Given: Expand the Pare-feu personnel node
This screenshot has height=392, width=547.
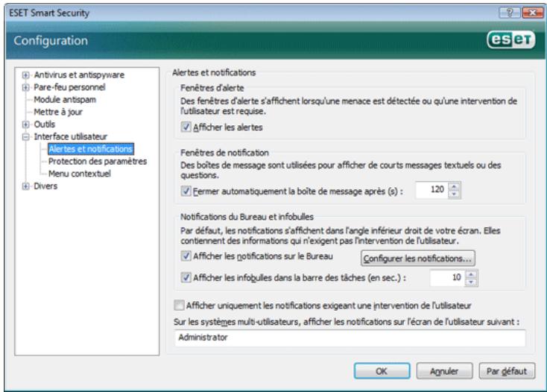Looking at the screenshot, I should [25, 87].
